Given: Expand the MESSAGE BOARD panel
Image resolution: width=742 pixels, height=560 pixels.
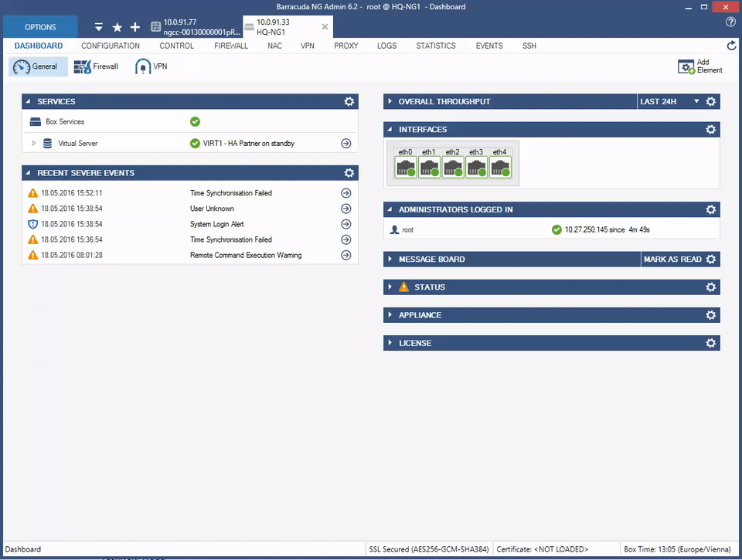Looking at the screenshot, I should point(390,259).
